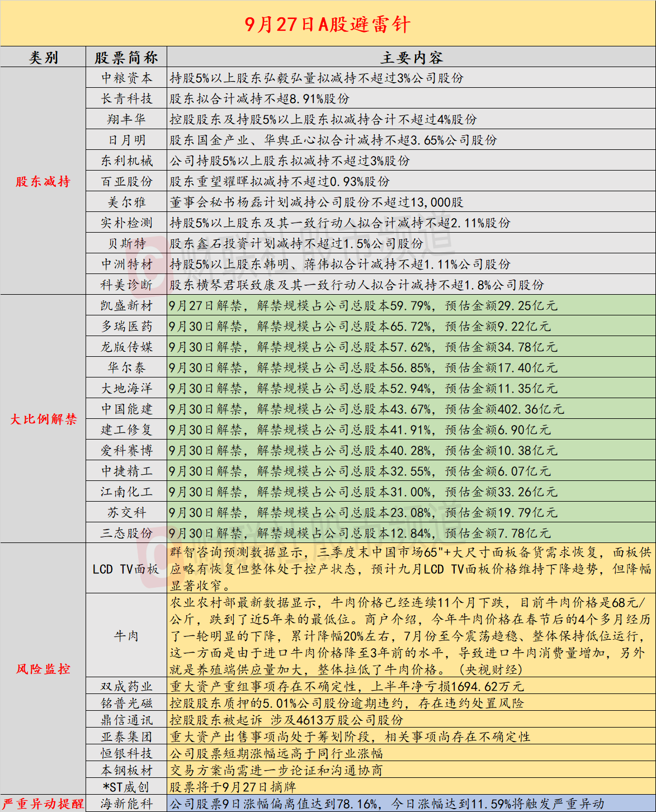
Task: Select stock name 海新能科
Action: pos(126,804)
